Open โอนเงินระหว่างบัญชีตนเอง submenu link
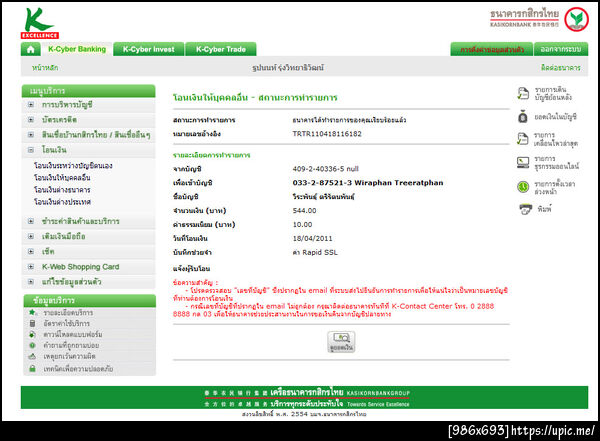Screen dimensions: 600x441 [73, 166]
